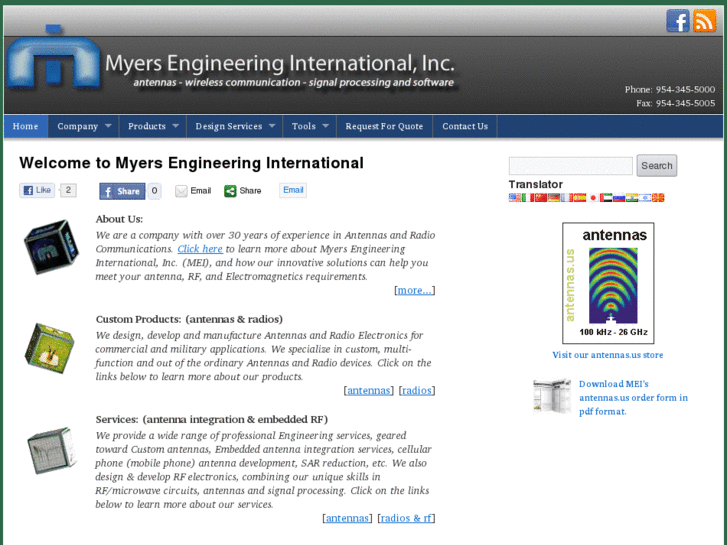This screenshot has width=727, height=545.
Task: Click the Facebook Like count of 2
Action: [68, 190]
